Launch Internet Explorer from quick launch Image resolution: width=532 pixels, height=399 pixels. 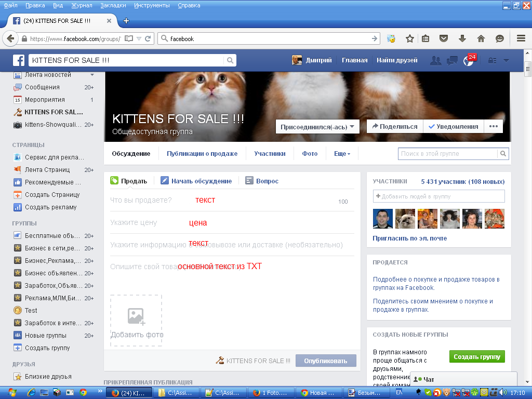point(31,393)
